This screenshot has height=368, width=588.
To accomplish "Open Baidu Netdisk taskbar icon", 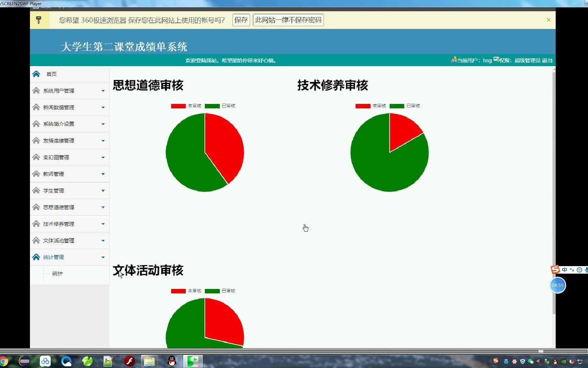I will click(45, 361).
